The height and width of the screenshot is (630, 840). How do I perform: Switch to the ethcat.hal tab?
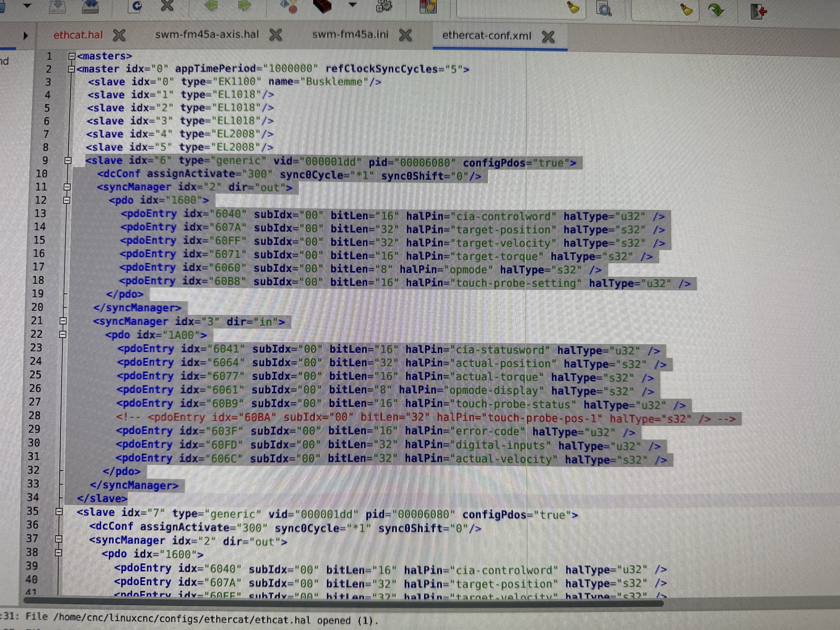78,35
